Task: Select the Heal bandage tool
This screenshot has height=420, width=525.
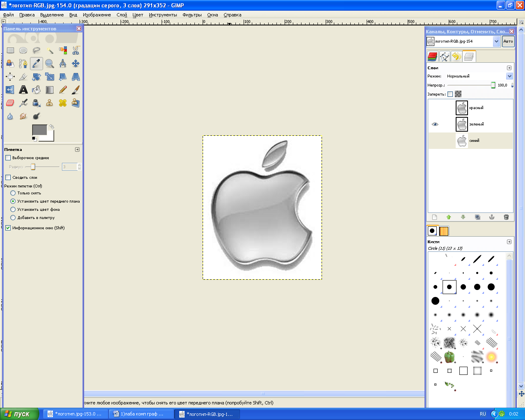Action: click(x=63, y=103)
